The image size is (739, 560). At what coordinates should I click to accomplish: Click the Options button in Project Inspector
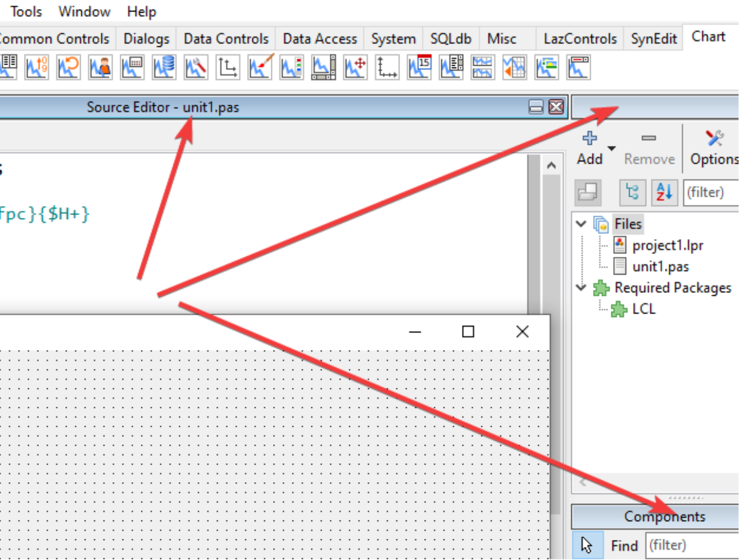(x=714, y=148)
